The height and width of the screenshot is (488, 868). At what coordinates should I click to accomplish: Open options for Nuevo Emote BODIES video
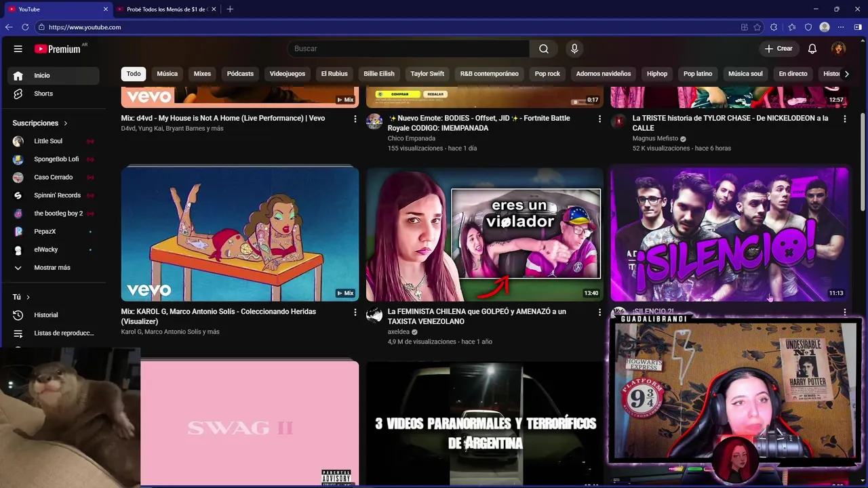tap(599, 119)
